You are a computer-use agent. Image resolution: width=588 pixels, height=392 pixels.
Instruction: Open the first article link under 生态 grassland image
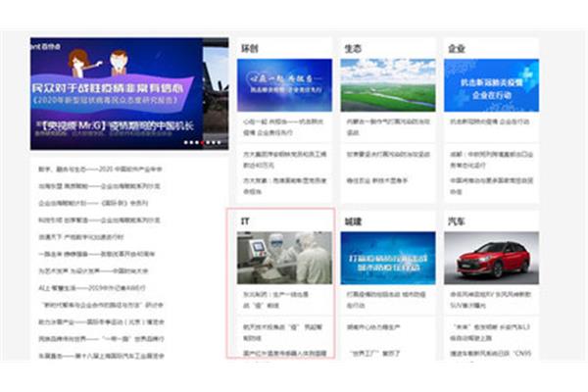[388, 126]
